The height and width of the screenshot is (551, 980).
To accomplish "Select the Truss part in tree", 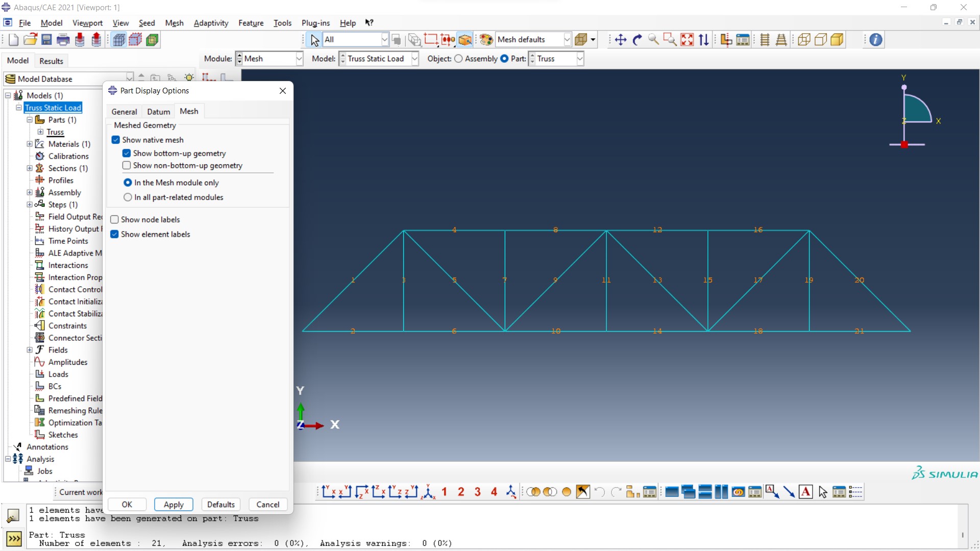I will click(x=55, y=132).
